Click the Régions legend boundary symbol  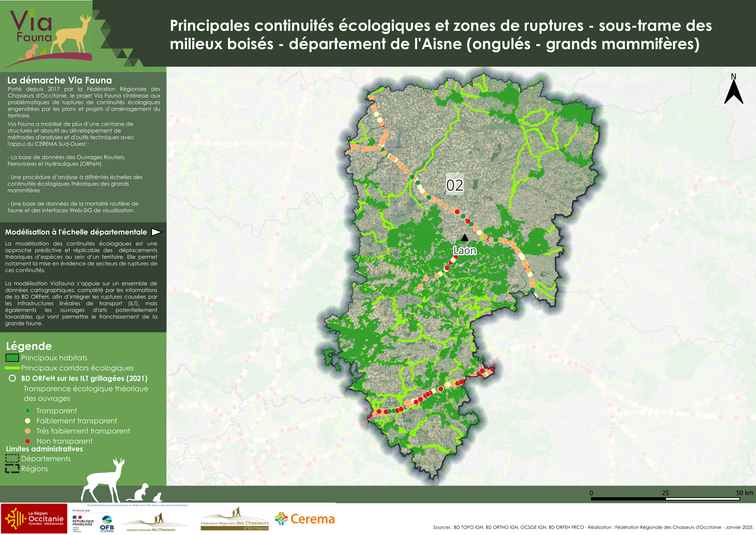coord(12,469)
